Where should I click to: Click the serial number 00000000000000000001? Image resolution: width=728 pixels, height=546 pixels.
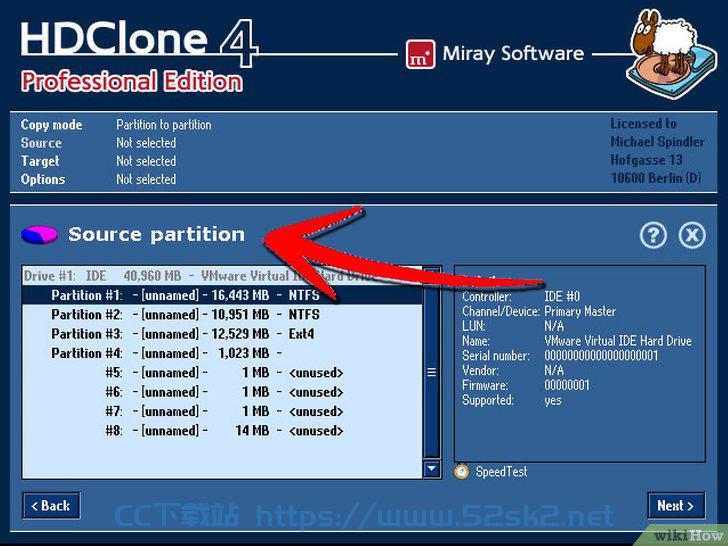(x=601, y=356)
